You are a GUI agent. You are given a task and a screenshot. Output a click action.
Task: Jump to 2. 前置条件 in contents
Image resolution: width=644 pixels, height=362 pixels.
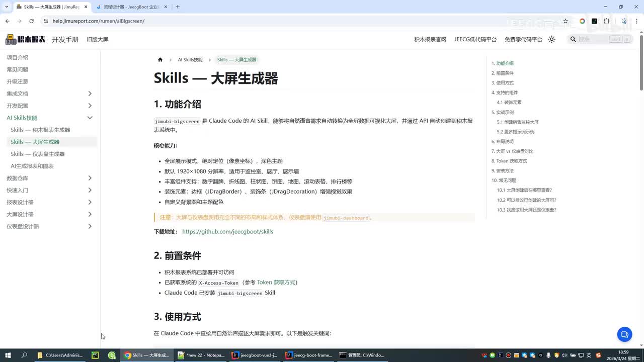click(x=503, y=73)
